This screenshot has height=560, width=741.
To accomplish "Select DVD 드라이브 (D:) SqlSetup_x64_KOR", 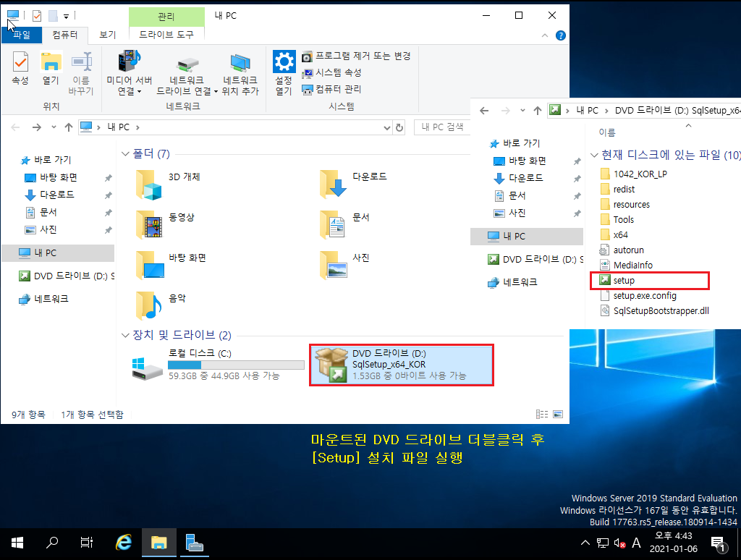I will [x=402, y=365].
